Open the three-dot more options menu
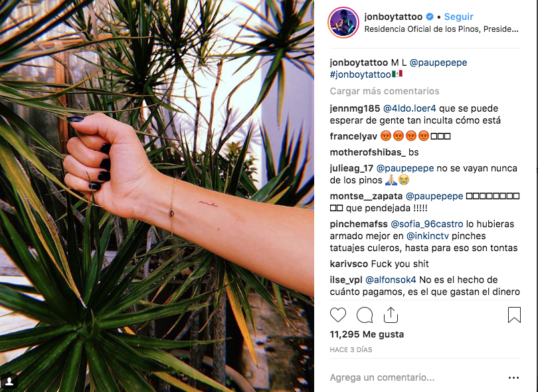The image size is (538, 392). [513, 377]
